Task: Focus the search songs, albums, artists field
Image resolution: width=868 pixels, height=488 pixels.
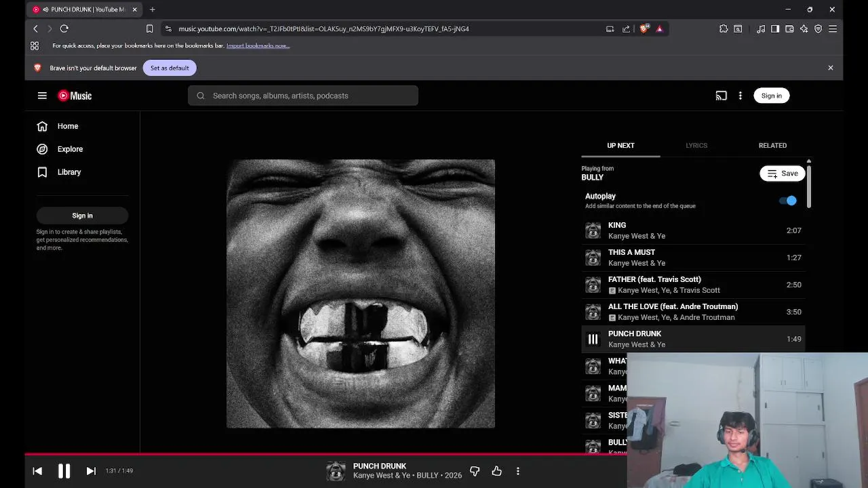Action: 303,96
